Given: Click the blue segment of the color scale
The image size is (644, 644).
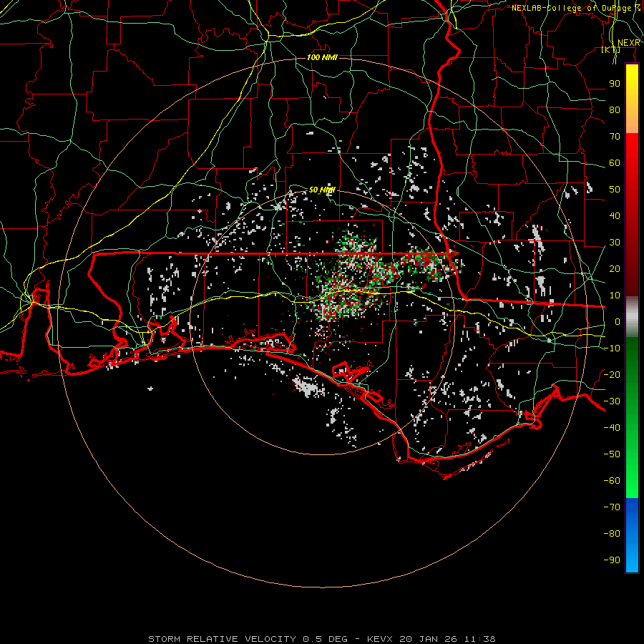Looking at the screenshot, I should pos(632,535).
